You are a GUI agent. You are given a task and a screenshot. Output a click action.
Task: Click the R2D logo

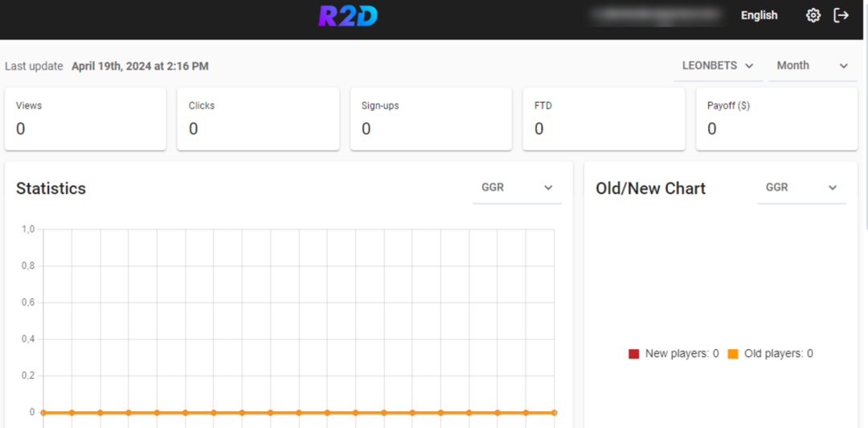tap(347, 16)
